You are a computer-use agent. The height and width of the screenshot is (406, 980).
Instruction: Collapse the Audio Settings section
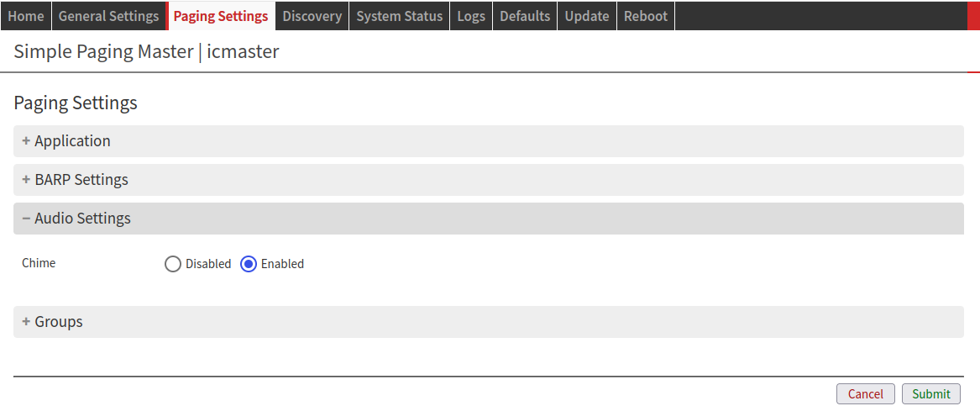pyautogui.click(x=82, y=219)
